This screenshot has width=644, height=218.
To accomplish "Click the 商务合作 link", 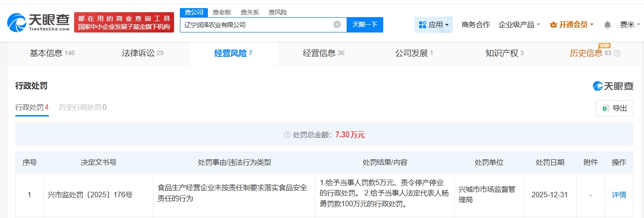I will [x=475, y=25].
